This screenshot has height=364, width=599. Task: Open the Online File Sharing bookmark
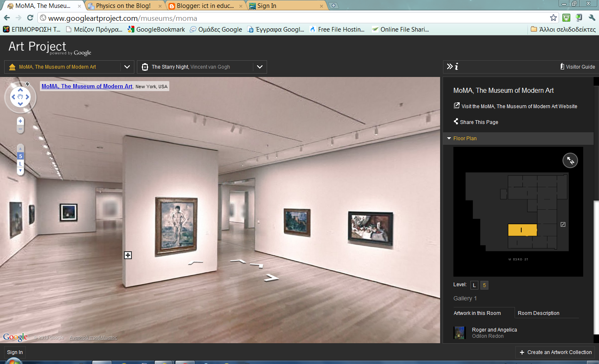400,29
